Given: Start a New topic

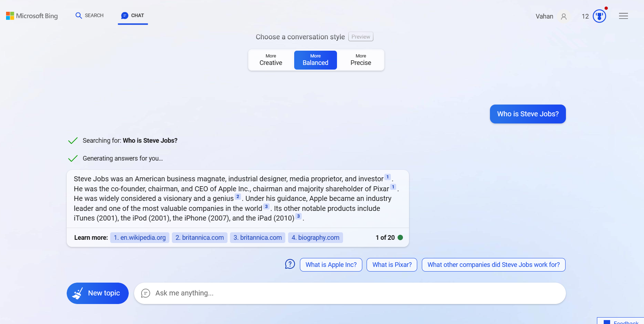Looking at the screenshot, I should tap(98, 293).
